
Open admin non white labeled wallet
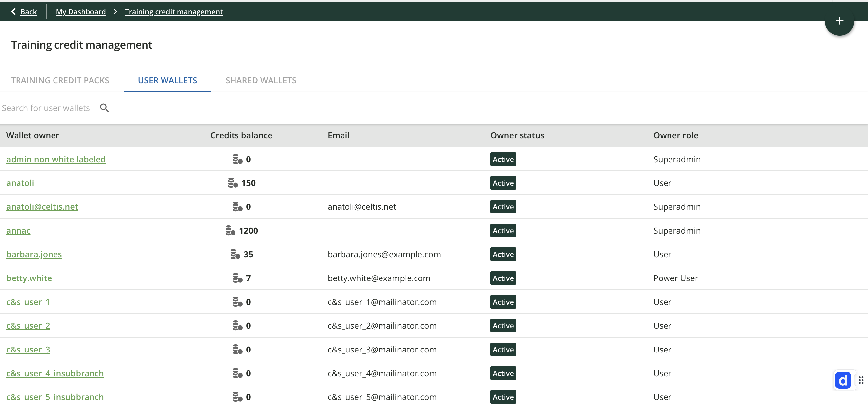56,159
